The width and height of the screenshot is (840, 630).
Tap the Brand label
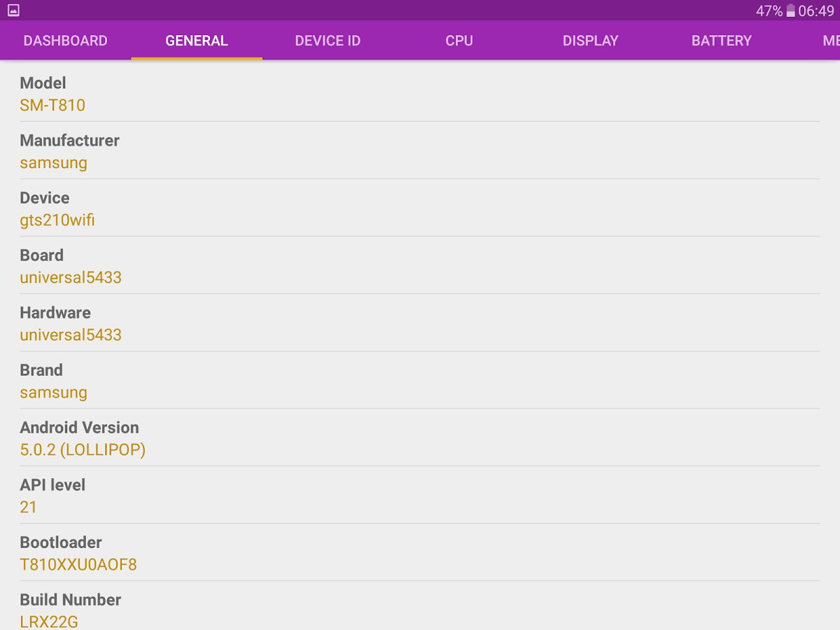coord(41,370)
